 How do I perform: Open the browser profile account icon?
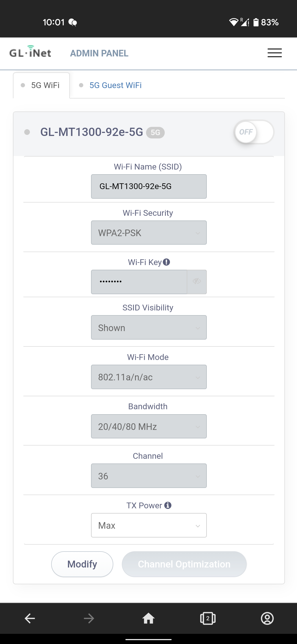point(267,618)
